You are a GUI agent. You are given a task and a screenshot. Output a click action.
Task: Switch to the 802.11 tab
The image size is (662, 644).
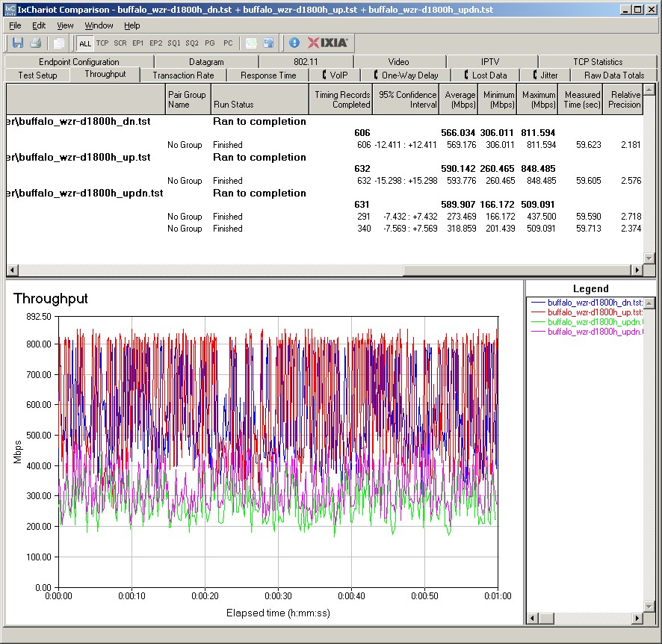click(x=306, y=61)
